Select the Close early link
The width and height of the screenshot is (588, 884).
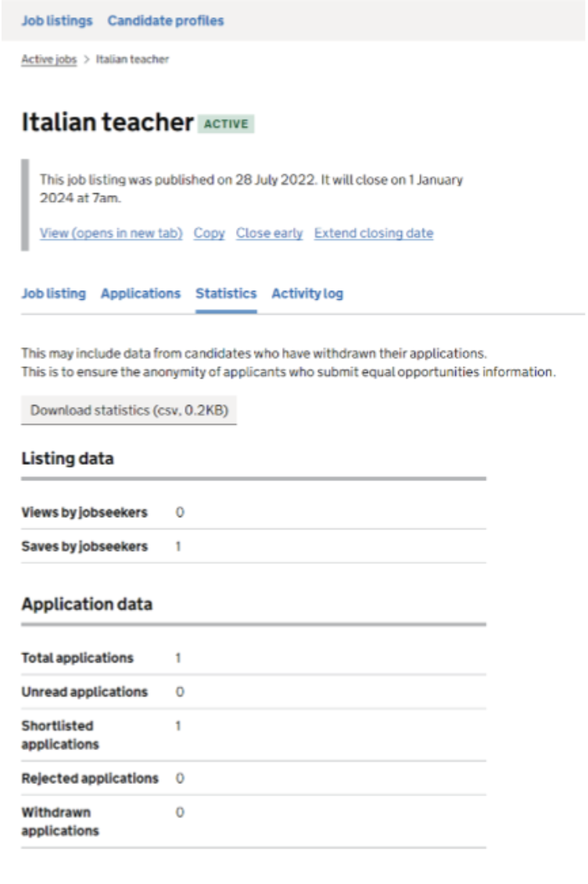click(x=269, y=233)
